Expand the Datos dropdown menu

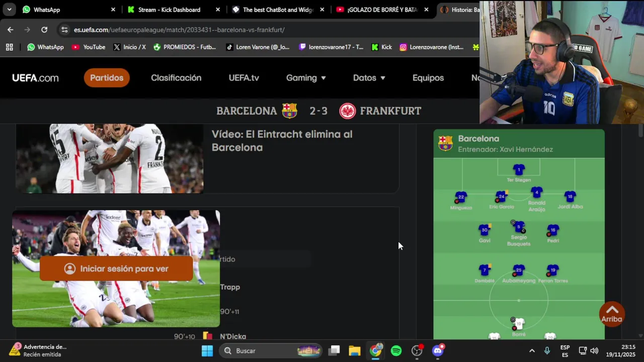coord(369,78)
